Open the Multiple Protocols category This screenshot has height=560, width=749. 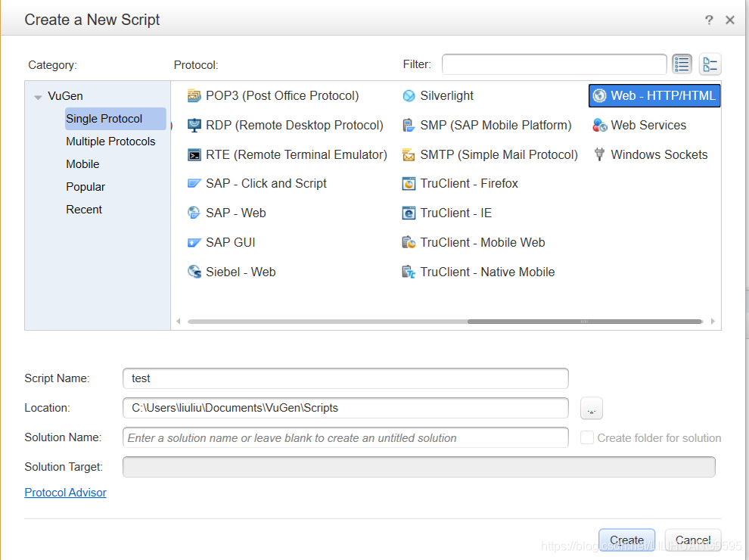click(x=110, y=142)
